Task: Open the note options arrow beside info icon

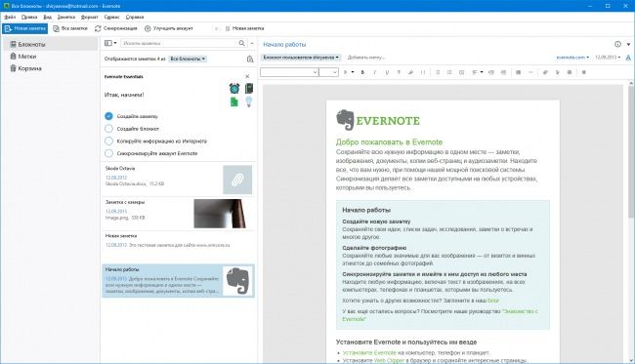Action: coord(628,44)
